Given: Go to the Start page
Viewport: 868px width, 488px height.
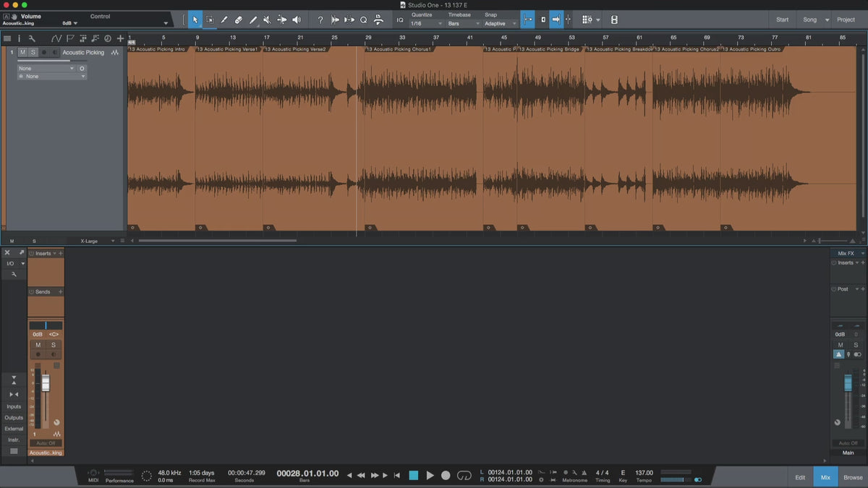Looking at the screenshot, I should click(x=783, y=20).
